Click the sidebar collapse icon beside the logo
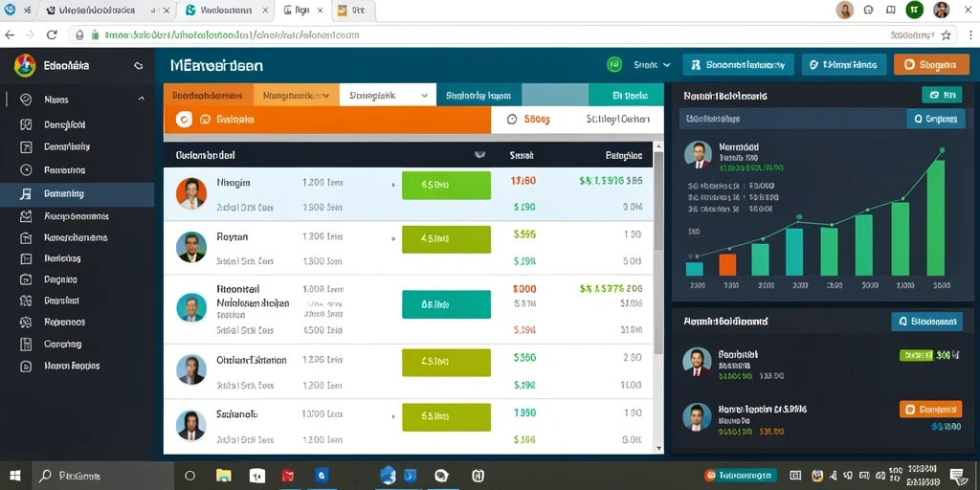The width and height of the screenshot is (980, 490). [138, 65]
